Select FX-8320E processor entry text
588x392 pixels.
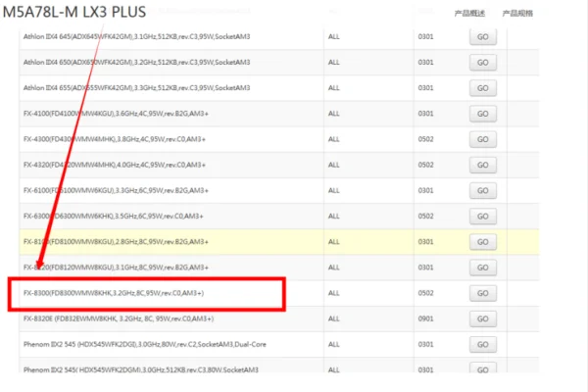click(x=119, y=318)
